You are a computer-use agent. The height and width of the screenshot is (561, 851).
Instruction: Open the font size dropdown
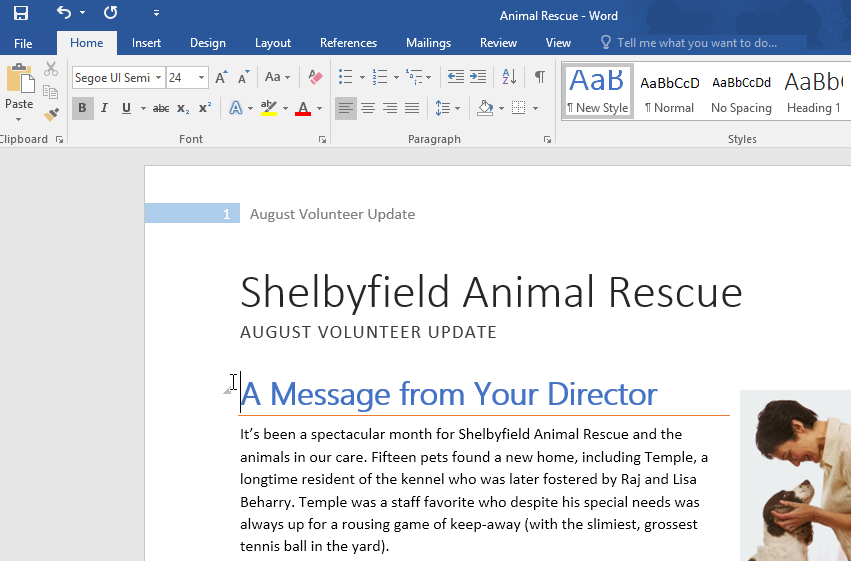[x=202, y=77]
